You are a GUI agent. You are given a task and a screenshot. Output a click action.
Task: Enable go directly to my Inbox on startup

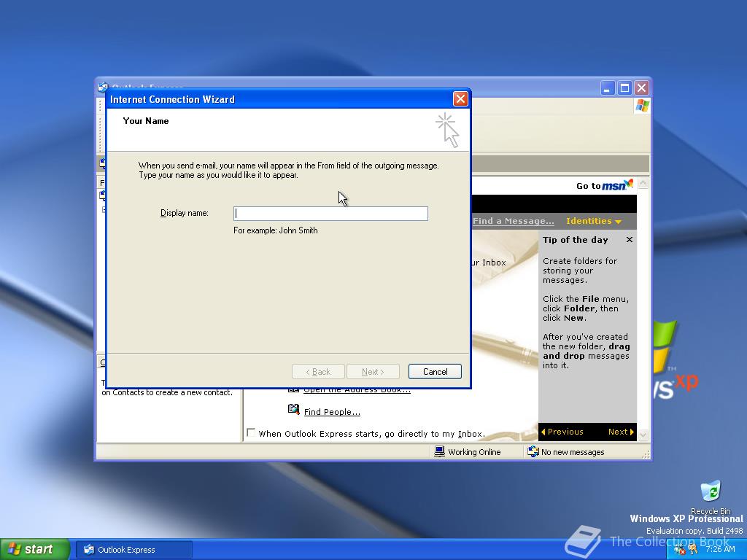pos(250,432)
